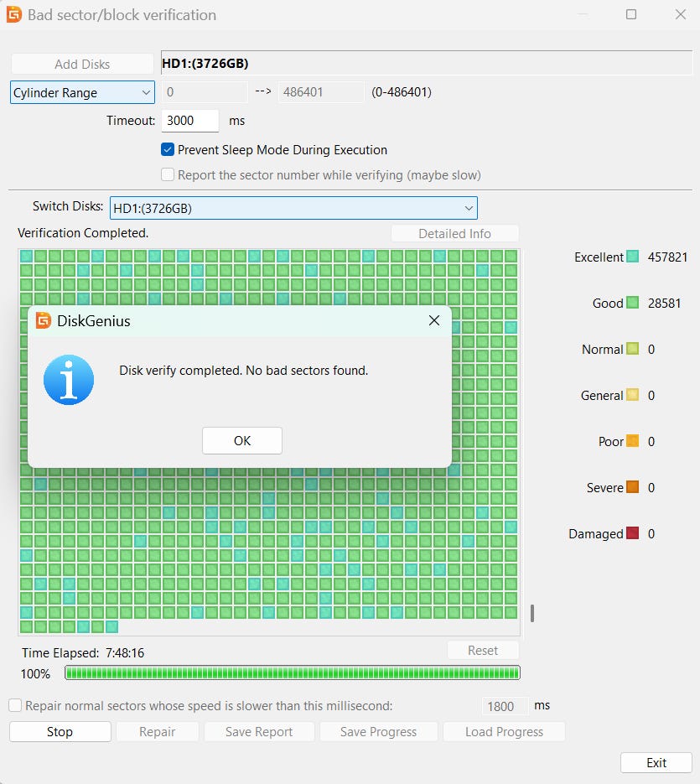Click the DiskGenius logo in dialog title
This screenshot has width=700, height=784.
tap(44, 320)
